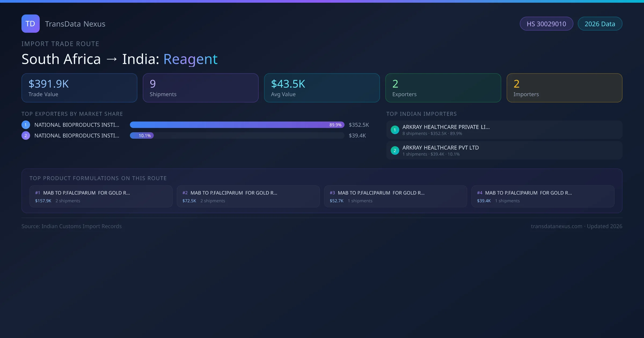Select the $391.9K Trade Value card

click(x=79, y=88)
